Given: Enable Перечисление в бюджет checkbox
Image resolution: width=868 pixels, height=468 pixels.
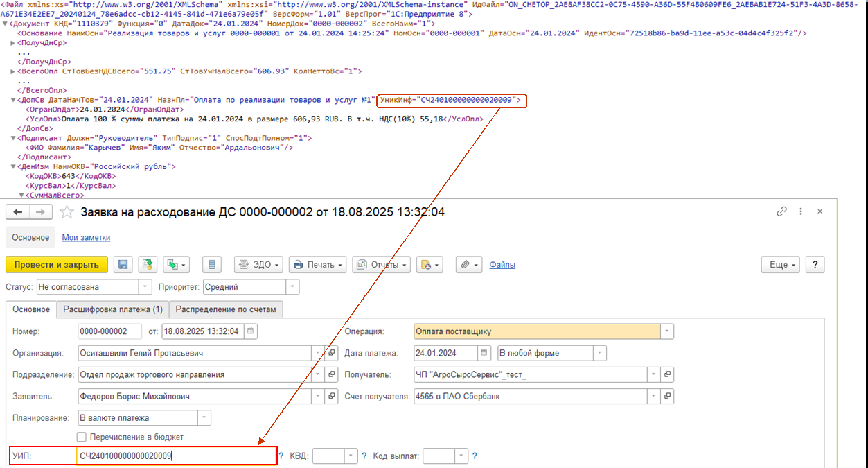Looking at the screenshot, I should coord(82,437).
